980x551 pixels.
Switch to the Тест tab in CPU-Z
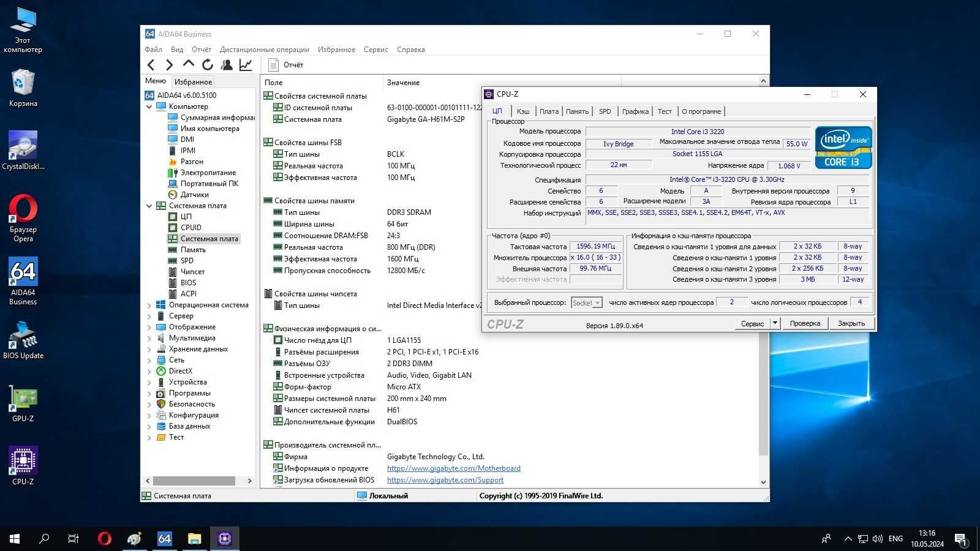coord(665,111)
